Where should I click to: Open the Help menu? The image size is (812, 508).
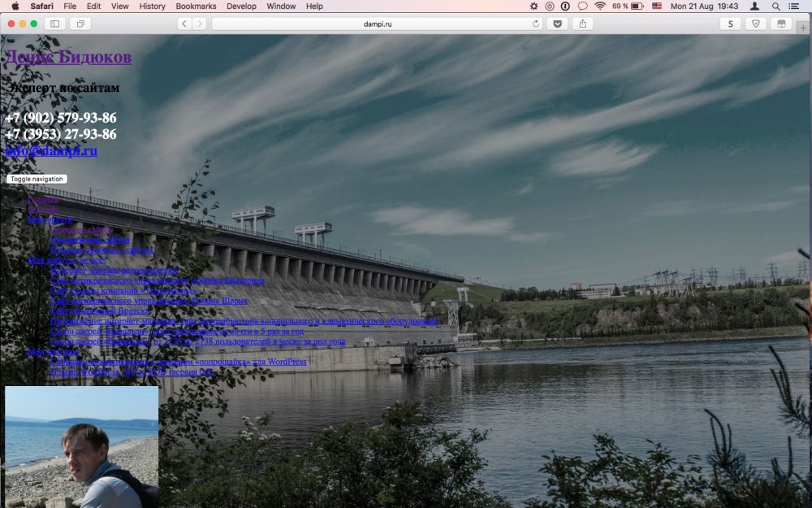314,7
